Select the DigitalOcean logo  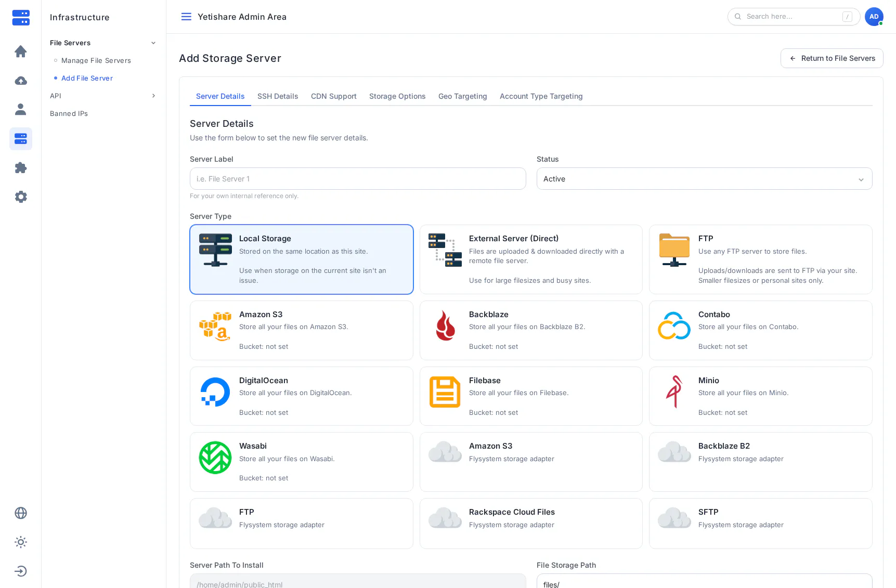[x=215, y=392]
